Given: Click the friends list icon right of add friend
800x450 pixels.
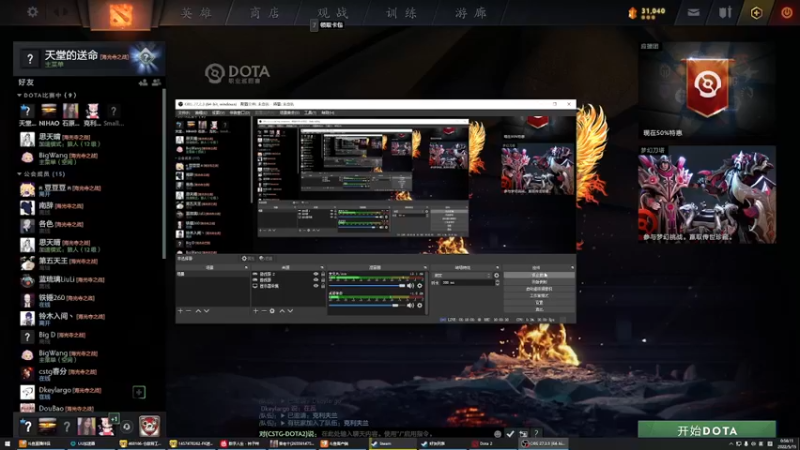Looking at the screenshot, I should click(x=157, y=82).
